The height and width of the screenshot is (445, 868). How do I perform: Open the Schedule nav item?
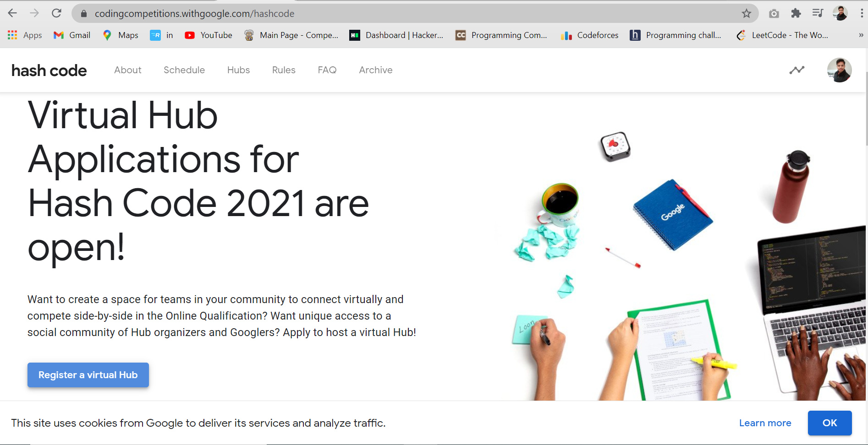[x=184, y=70]
